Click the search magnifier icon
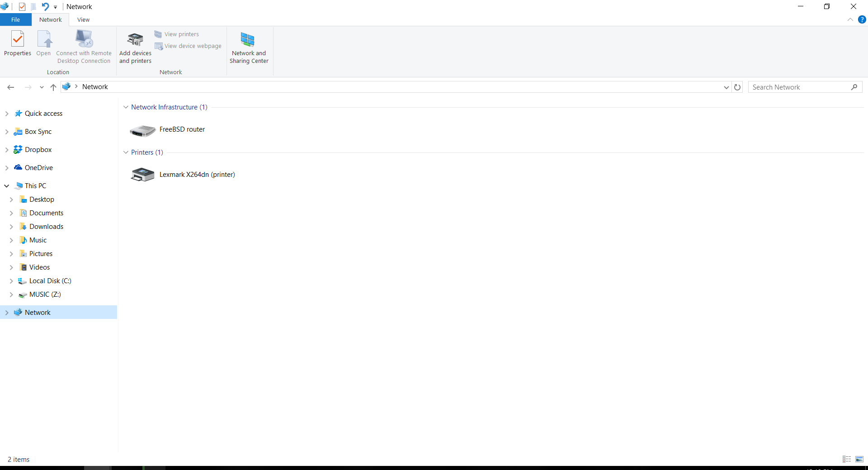This screenshot has height=470, width=868. pos(854,87)
